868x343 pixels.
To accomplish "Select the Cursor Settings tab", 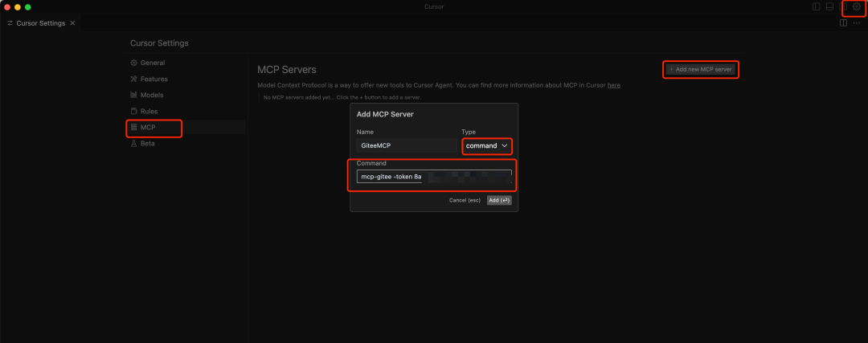I will [40, 23].
